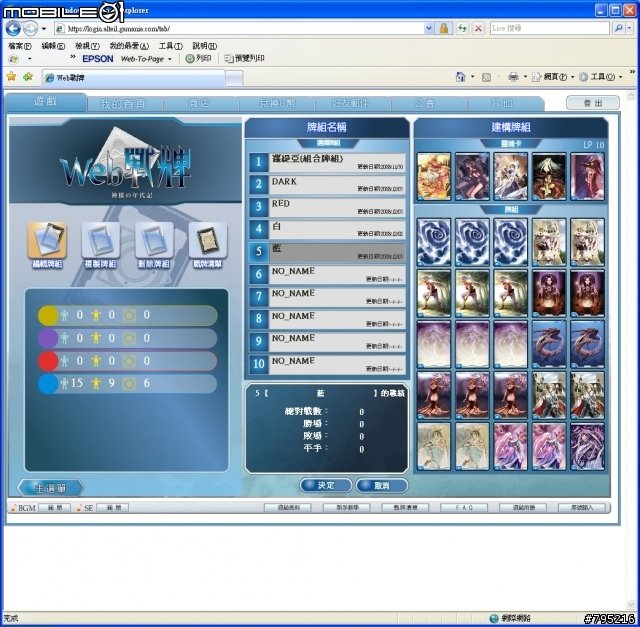Switch to the 我的首頁 tab

coord(124,104)
